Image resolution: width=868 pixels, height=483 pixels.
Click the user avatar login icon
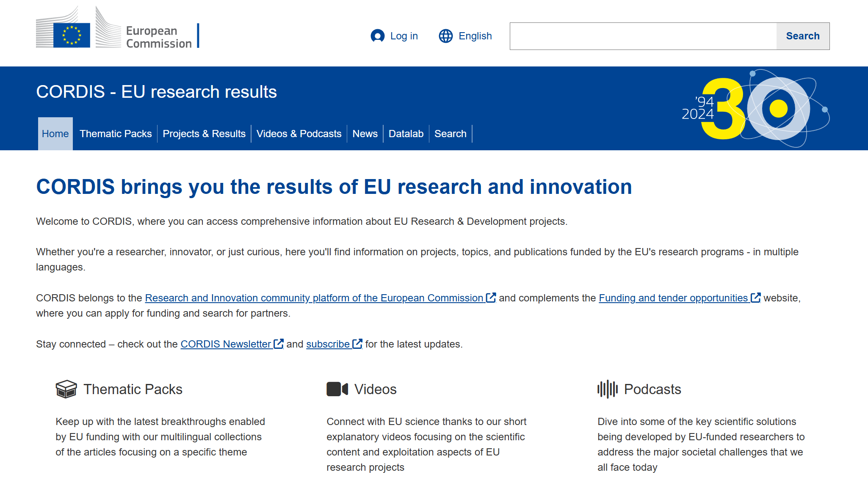click(x=377, y=36)
